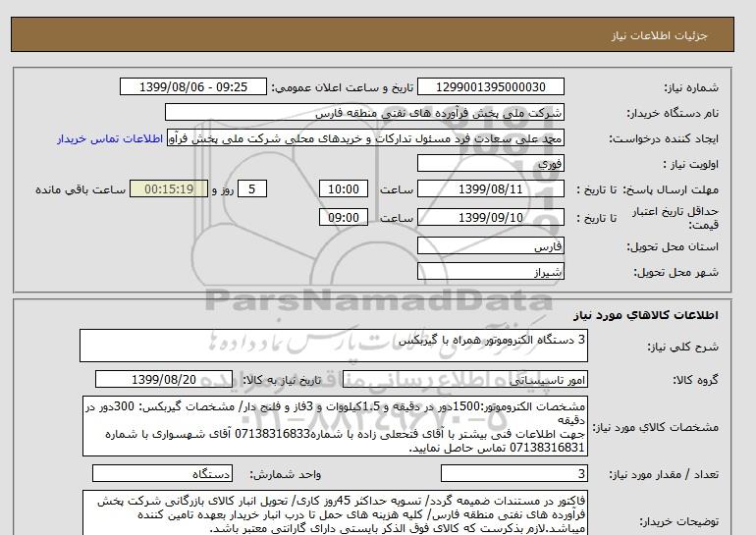Click the label اولویت نیاز
The height and width of the screenshot is (535, 756).
(690, 164)
